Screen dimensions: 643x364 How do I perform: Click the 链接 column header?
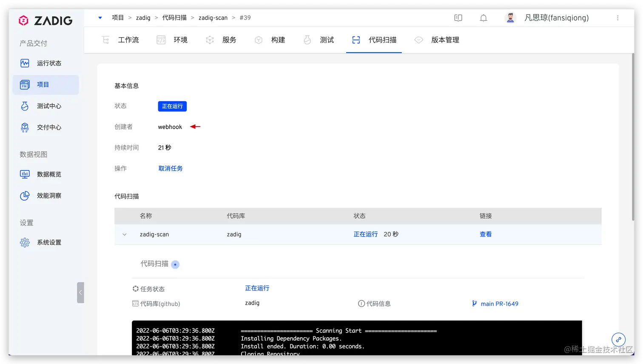[486, 216]
